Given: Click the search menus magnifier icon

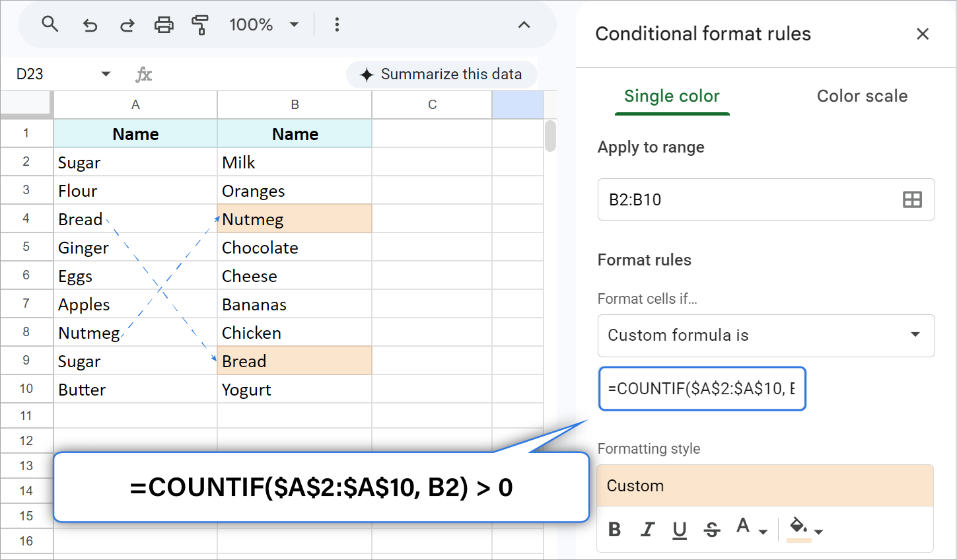Looking at the screenshot, I should pos(50,24).
